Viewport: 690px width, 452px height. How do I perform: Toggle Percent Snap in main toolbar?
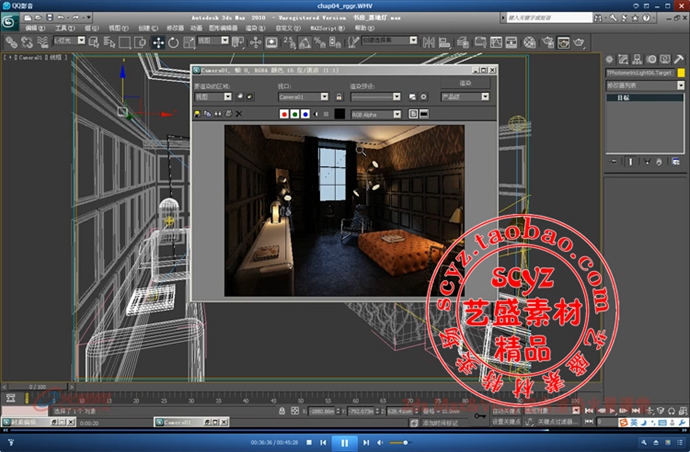(319, 42)
